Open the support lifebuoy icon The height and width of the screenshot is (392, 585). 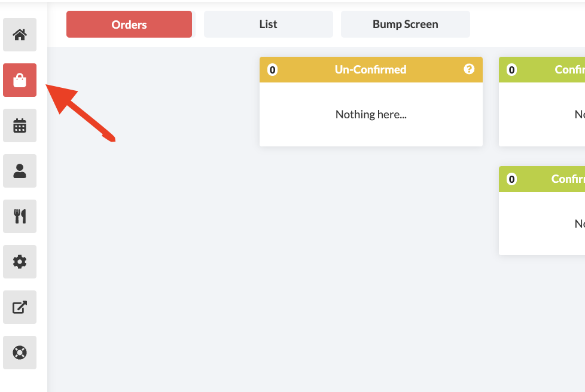coord(20,353)
